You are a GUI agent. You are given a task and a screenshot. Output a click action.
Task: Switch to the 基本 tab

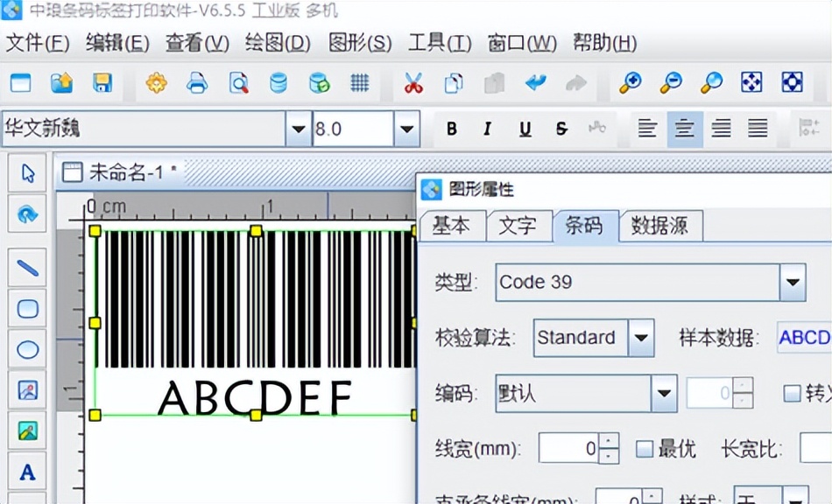(x=452, y=226)
